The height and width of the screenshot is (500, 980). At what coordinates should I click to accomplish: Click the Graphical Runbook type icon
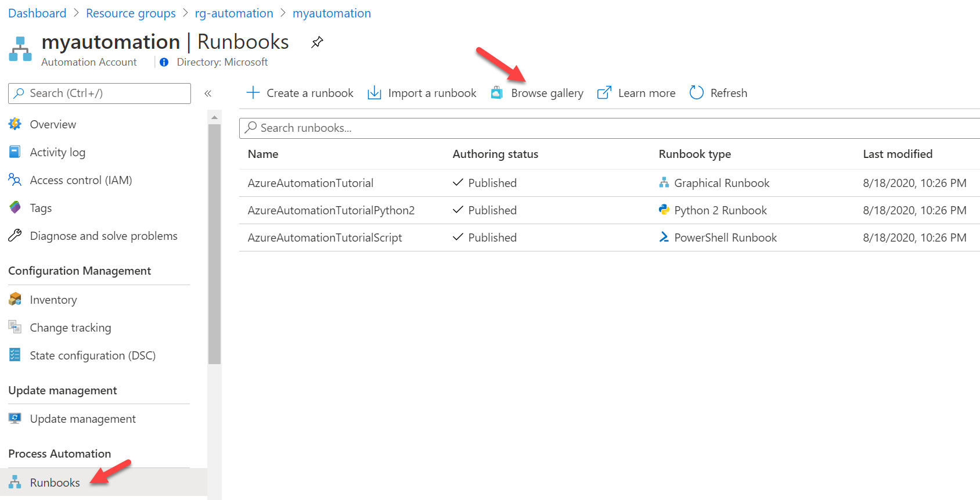coord(664,183)
